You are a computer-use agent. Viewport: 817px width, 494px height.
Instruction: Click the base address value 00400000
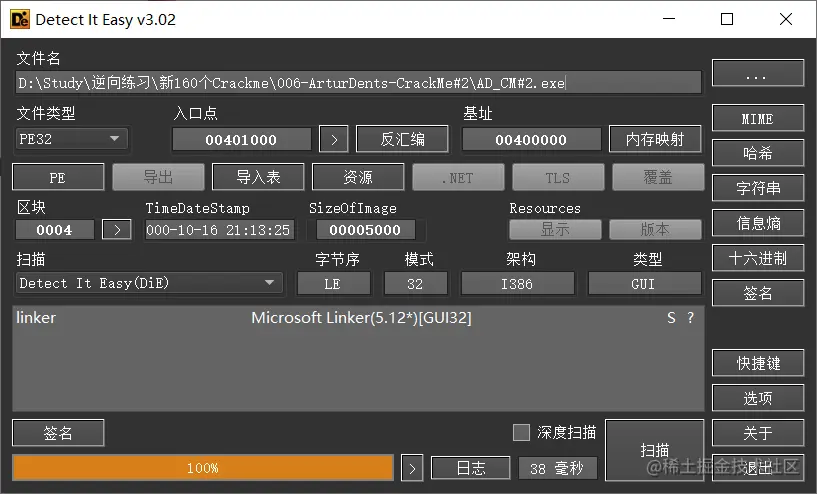(x=531, y=140)
